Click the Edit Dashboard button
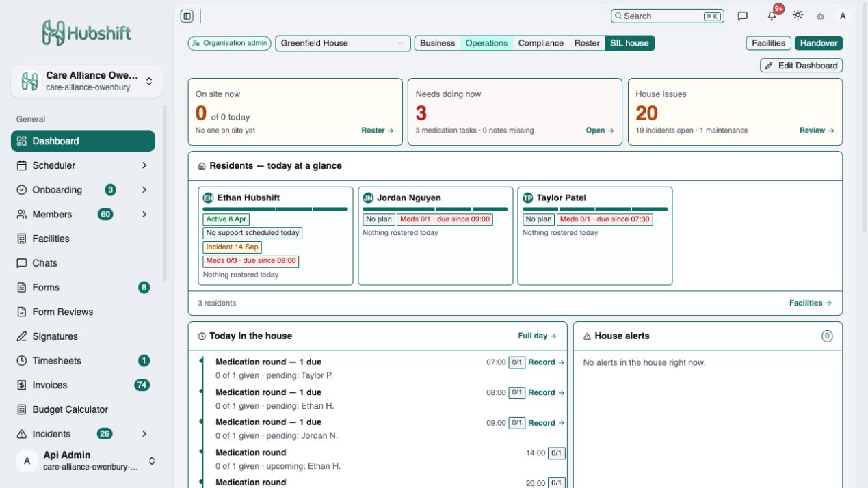This screenshot has width=868, height=488. click(802, 66)
